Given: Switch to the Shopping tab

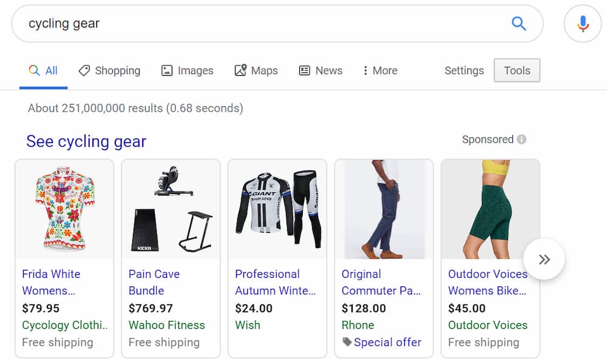Looking at the screenshot, I should click(109, 70).
